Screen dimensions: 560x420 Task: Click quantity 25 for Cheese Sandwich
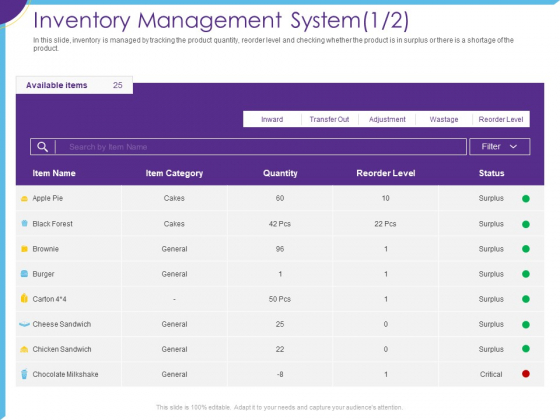point(280,324)
